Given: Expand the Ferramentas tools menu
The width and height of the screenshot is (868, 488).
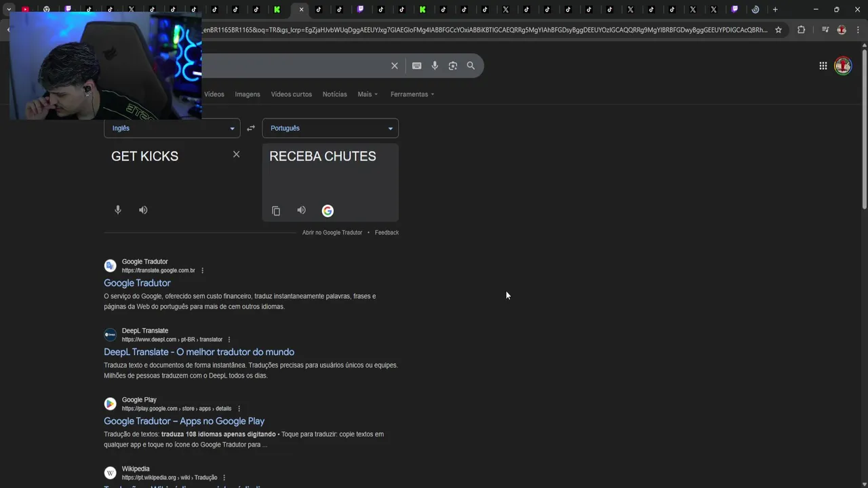Looking at the screenshot, I should 412,94.
